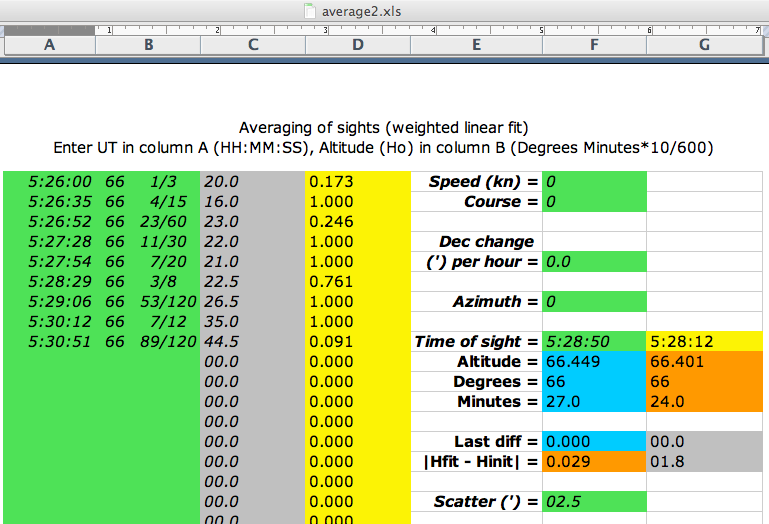Click the blue Altitude cell 66.449
This screenshot has width=769, height=524.
pos(593,362)
